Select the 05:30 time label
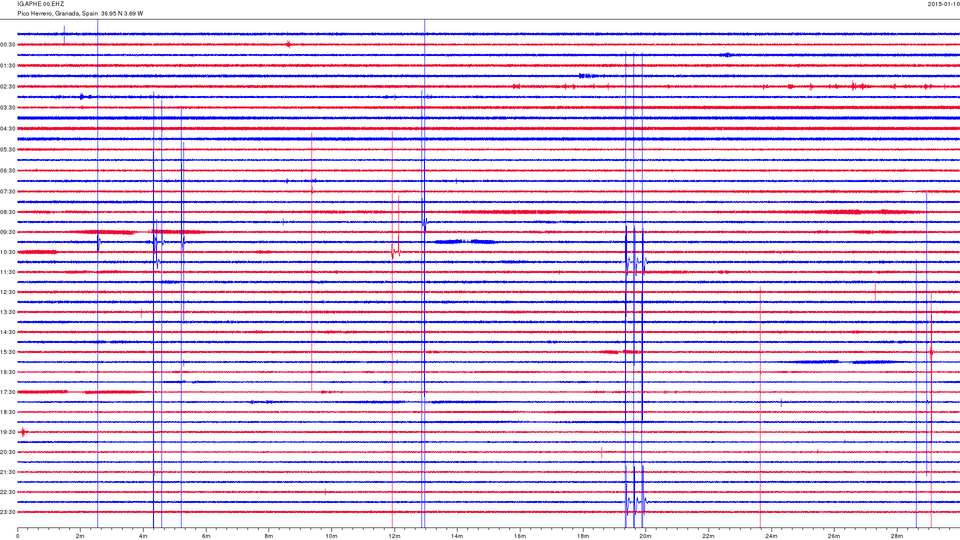 pyautogui.click(x=8, y=149)
